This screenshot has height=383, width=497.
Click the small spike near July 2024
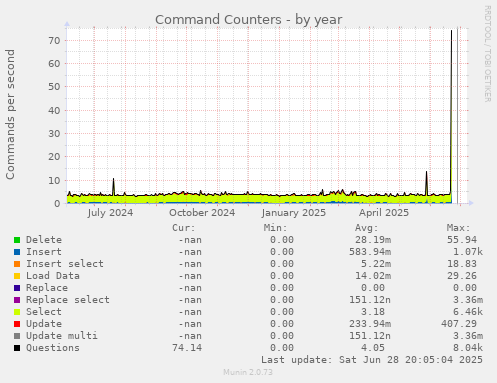[x=113, y=187]
